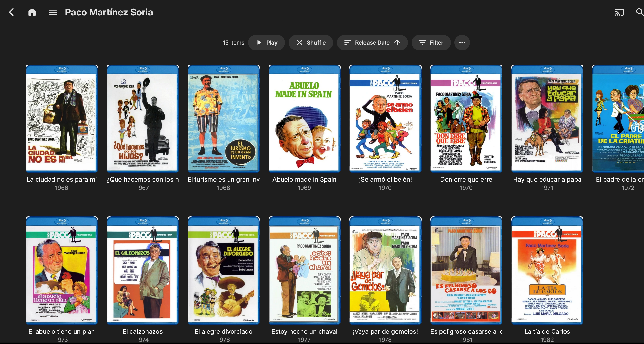Open El alegre divorciado movie title
Screen dimensions: 644x344
coord(223,331)
